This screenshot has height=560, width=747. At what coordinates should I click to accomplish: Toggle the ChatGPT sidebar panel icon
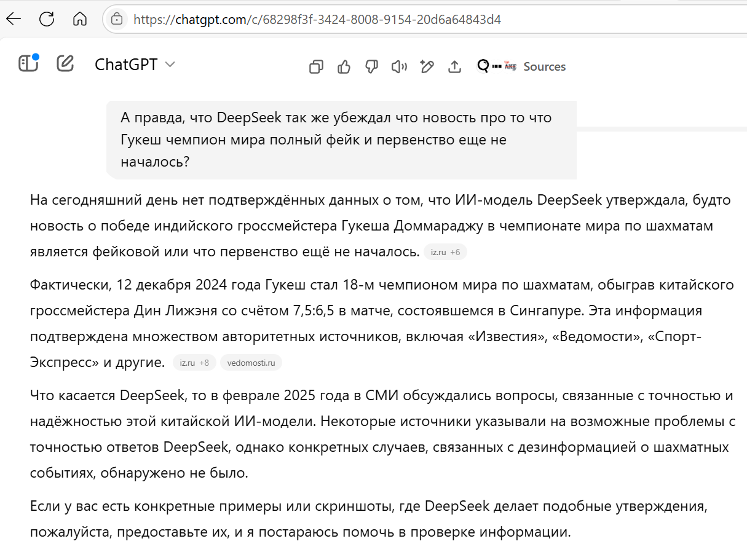(x=28, y=63)
